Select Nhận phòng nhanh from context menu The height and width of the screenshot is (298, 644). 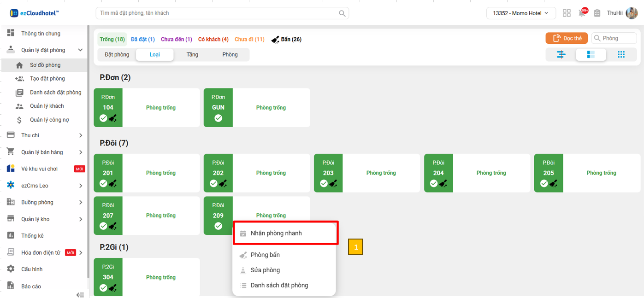click(x=276, y=233)
